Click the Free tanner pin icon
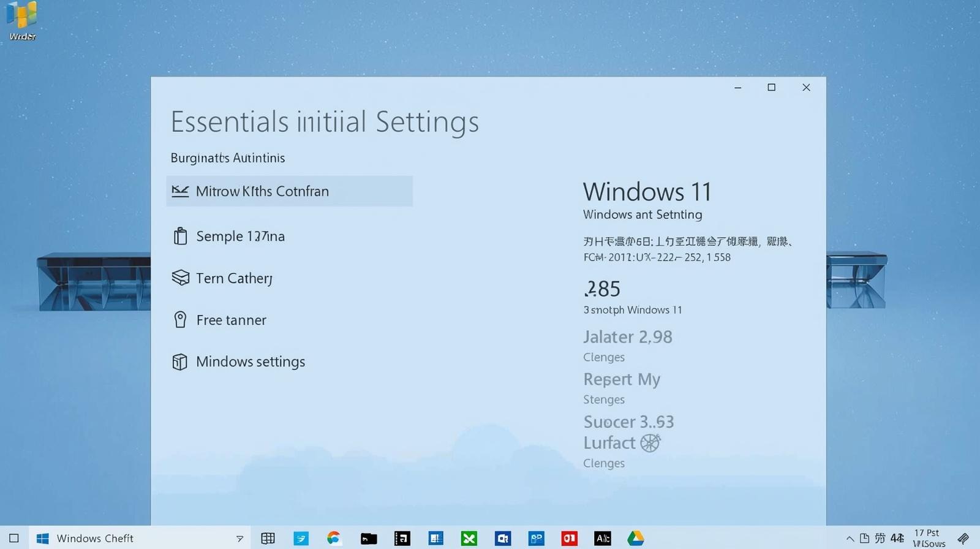980x549 pixels. [x=180, y=320]
